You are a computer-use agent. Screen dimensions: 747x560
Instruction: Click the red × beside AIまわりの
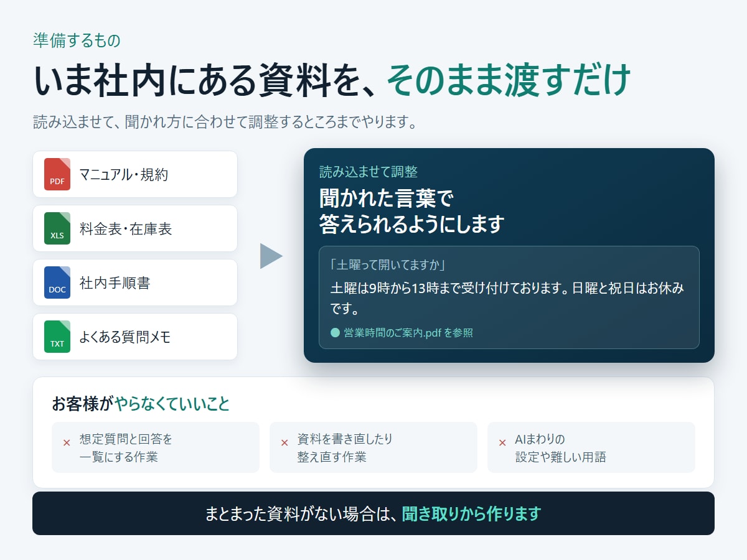[x=502, y=443]
